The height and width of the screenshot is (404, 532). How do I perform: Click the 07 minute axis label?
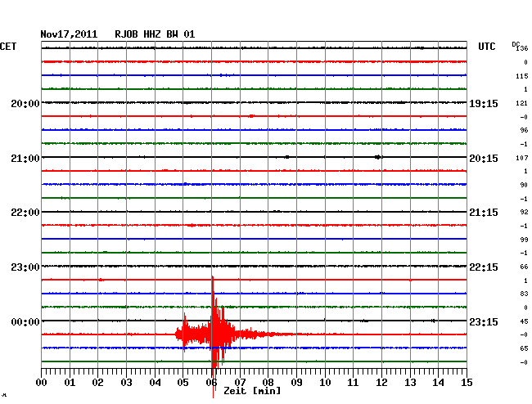(x=240, y=383)
